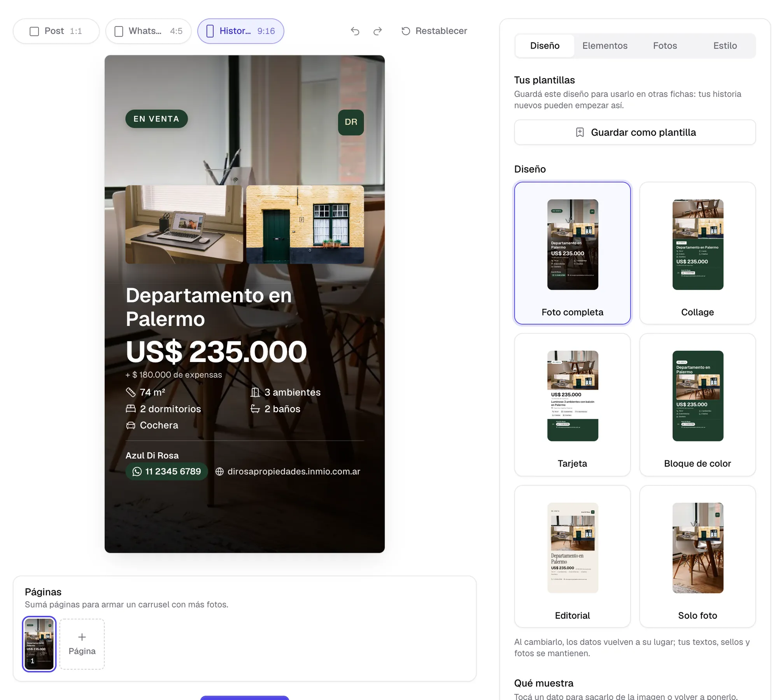Viewport: 778px width, 700px height.
Task: Redo the change with the redo arrow
Action: point(377,31)
